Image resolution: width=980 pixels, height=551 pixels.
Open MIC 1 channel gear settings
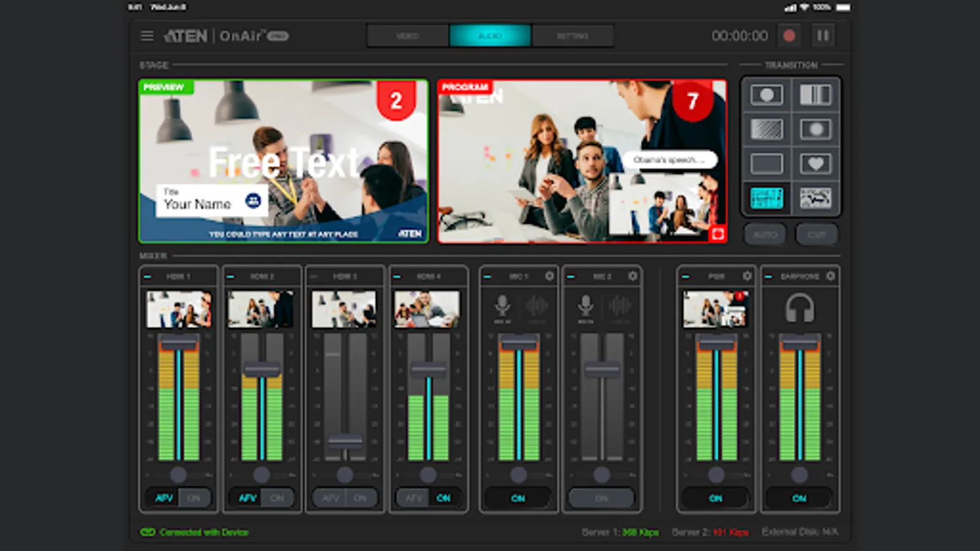[549, 276]
